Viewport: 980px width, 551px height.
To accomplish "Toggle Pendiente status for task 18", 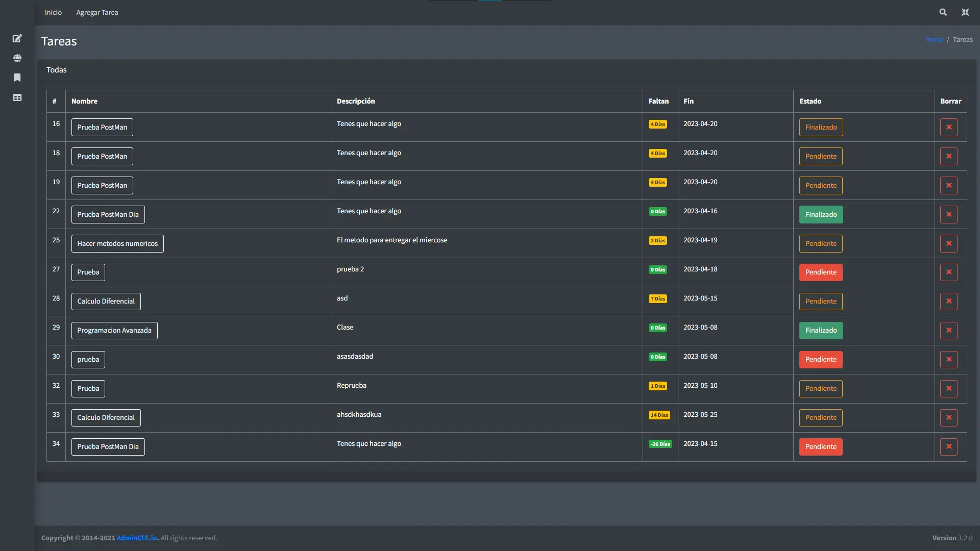I will coord(821,156).
